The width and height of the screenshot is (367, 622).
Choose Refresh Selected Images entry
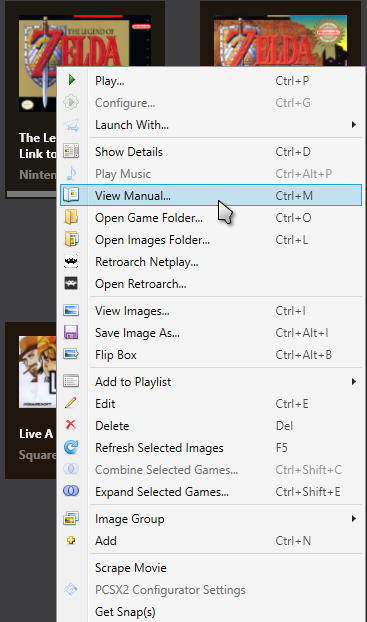pyautogui.click(x=211, y=447)
